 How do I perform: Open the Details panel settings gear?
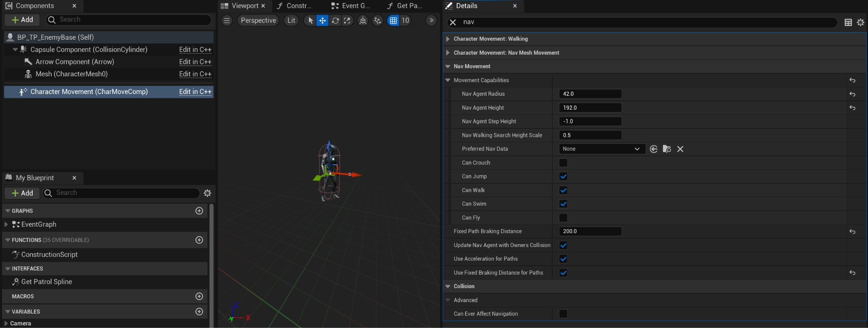pos(860,22)
